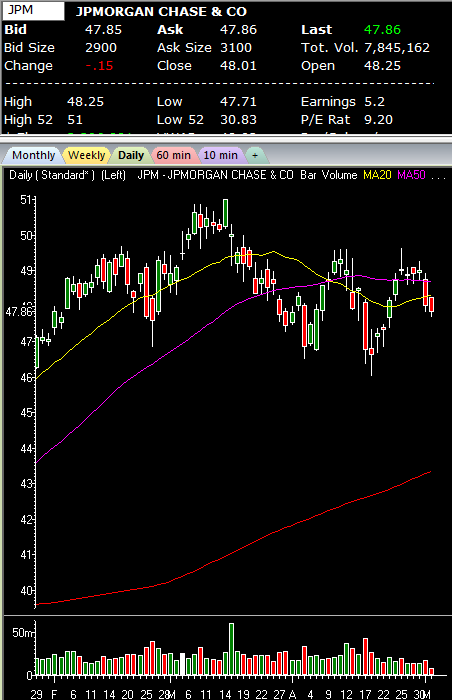Select the MA20 indicator label
This screenshot has height=700, width=452.
377,175
